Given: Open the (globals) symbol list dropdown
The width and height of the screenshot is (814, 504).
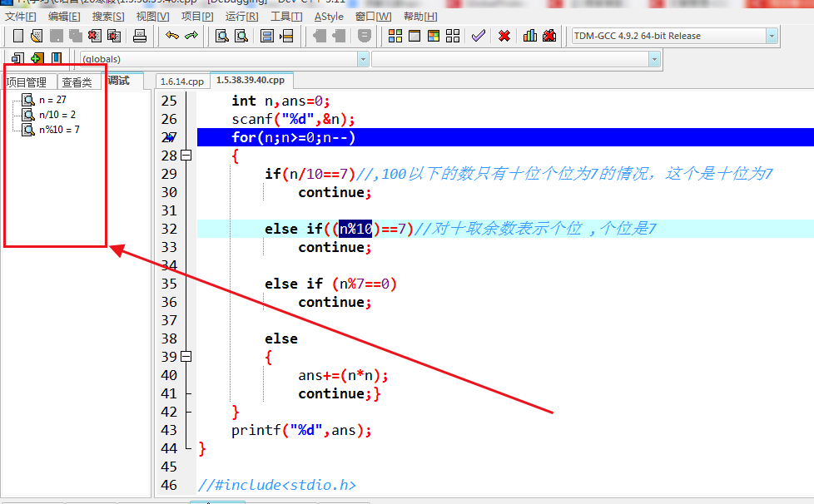Looking at the screenshot, I should point(363,58).
